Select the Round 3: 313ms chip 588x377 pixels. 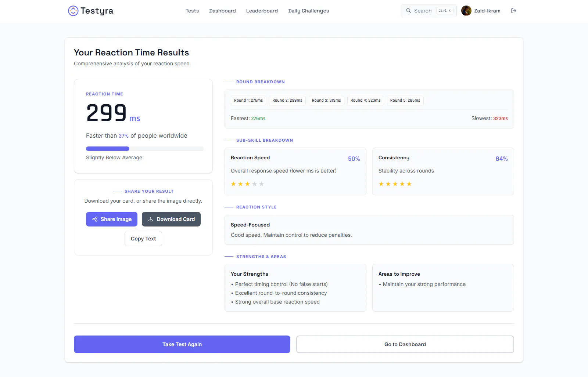pos(326,101)
